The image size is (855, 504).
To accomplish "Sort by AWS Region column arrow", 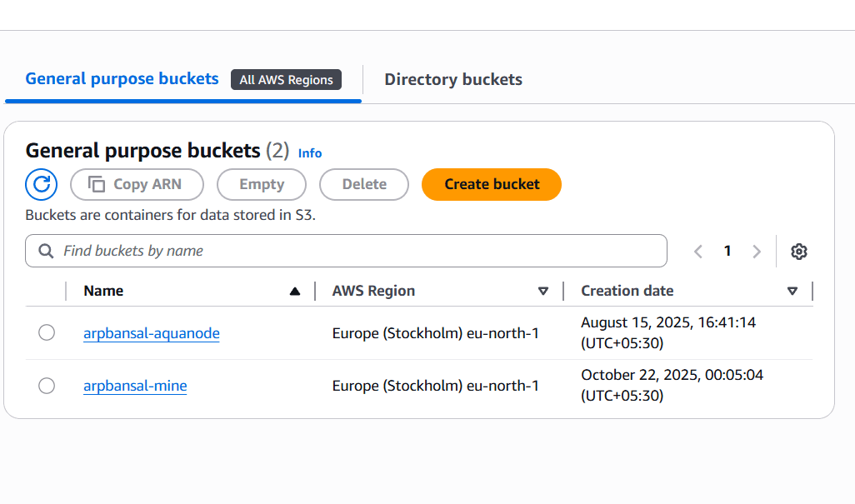I will click(x=543, y=291).
